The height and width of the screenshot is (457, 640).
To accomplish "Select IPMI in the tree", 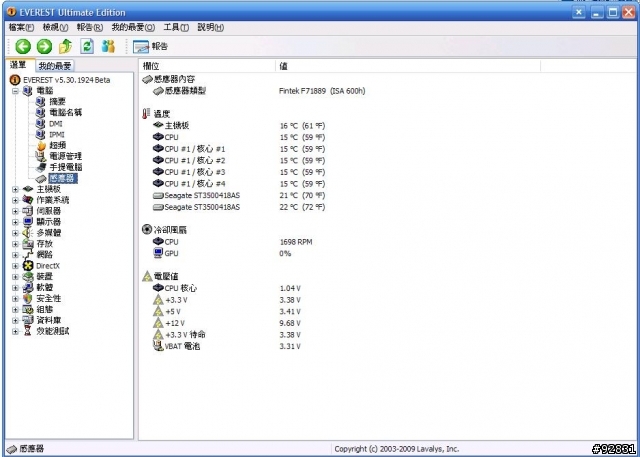I will [57, 135].
